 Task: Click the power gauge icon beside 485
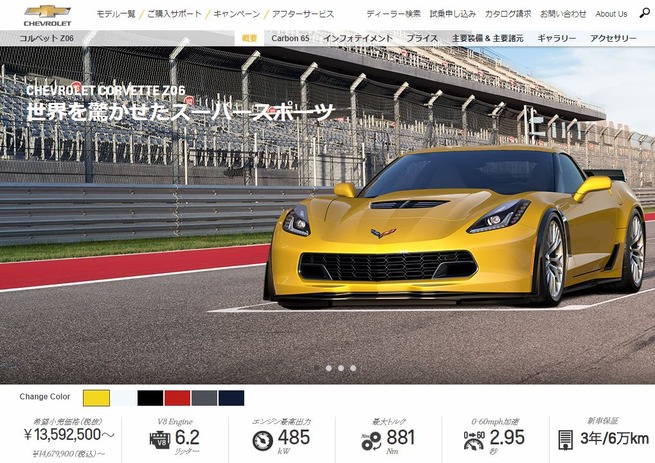coord(263,440)
